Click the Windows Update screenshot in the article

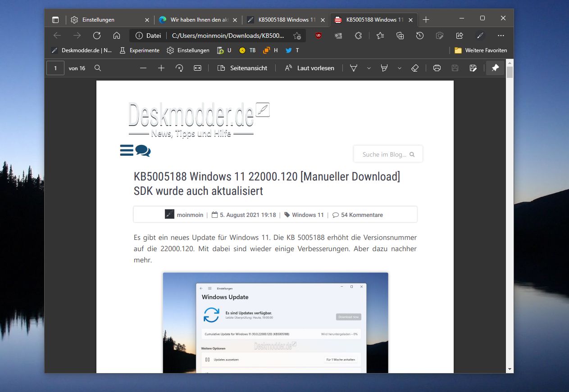point(275,323)
